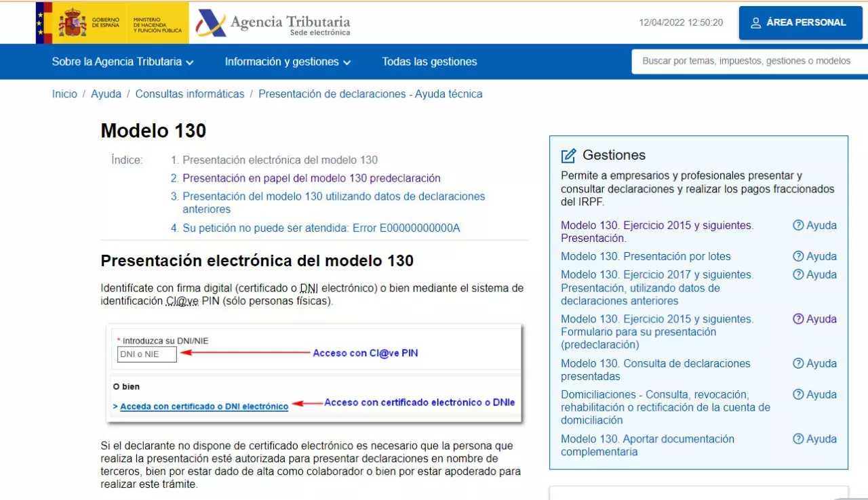
Task: Click the Gestiones edit pencil icon
Action: point(568,155)
